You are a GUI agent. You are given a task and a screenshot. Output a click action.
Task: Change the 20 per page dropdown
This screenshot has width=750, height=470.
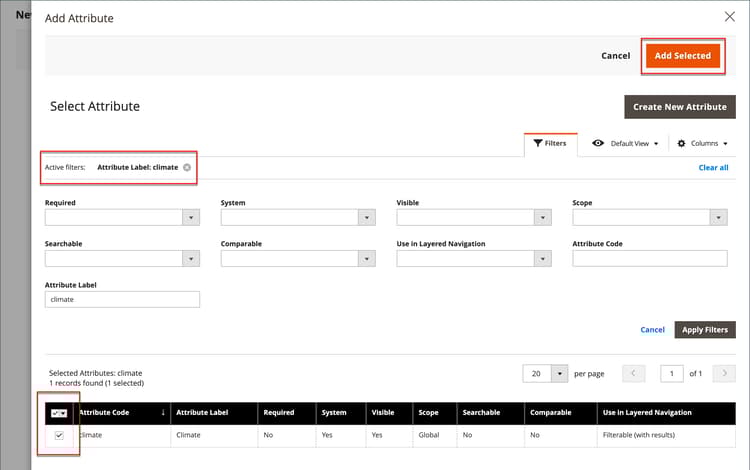click(560, 373)
